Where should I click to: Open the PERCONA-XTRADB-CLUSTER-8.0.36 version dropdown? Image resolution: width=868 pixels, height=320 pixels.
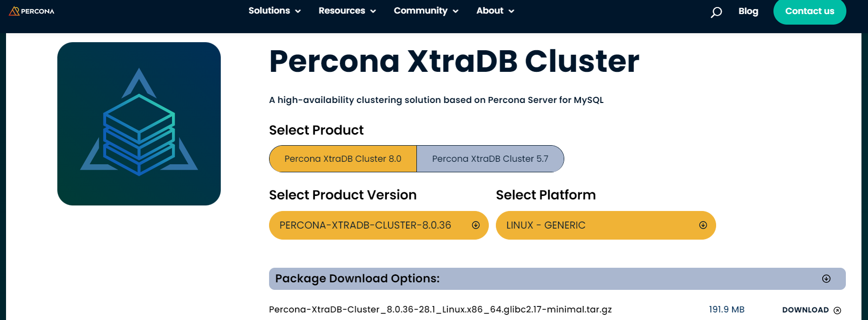click(x=366, y=225)
